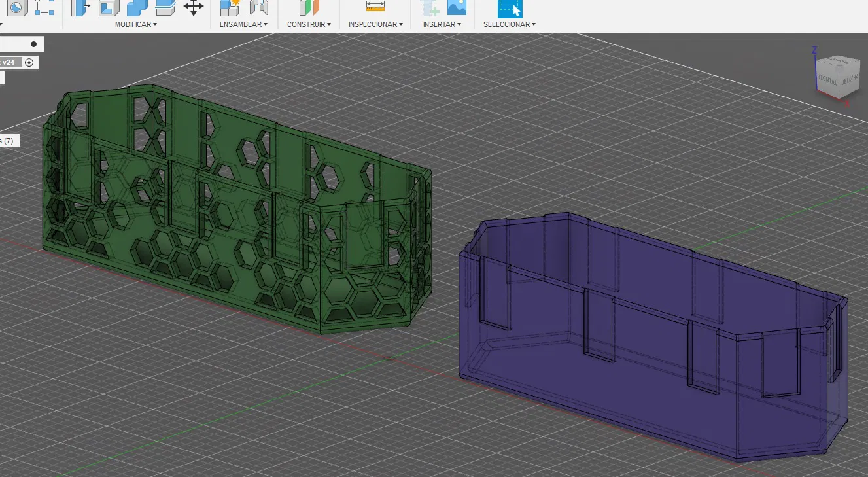Select the Joint tool icon
The height and width of the screenshot is (477, 868).
point(259,8)
